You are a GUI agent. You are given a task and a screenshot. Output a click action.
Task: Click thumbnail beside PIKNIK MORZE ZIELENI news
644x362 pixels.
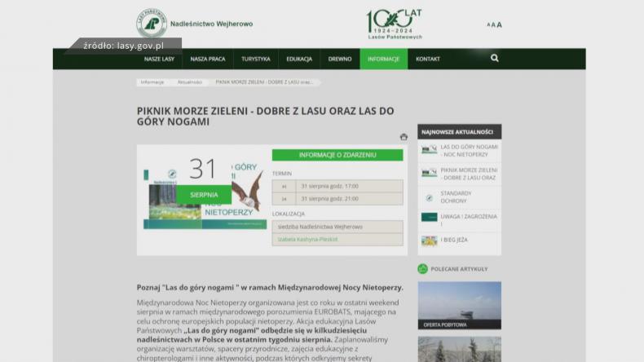pyautogui.click(x=429, y=173)
